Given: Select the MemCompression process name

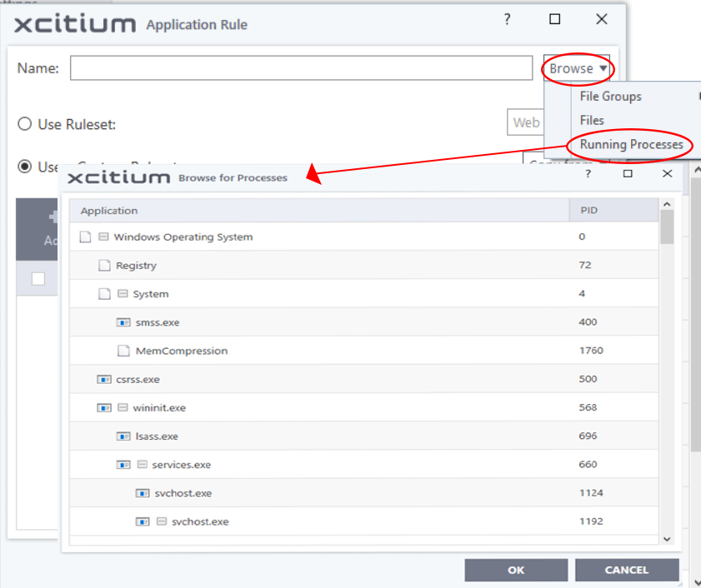Looking at the screenshot, I should 182,351.
